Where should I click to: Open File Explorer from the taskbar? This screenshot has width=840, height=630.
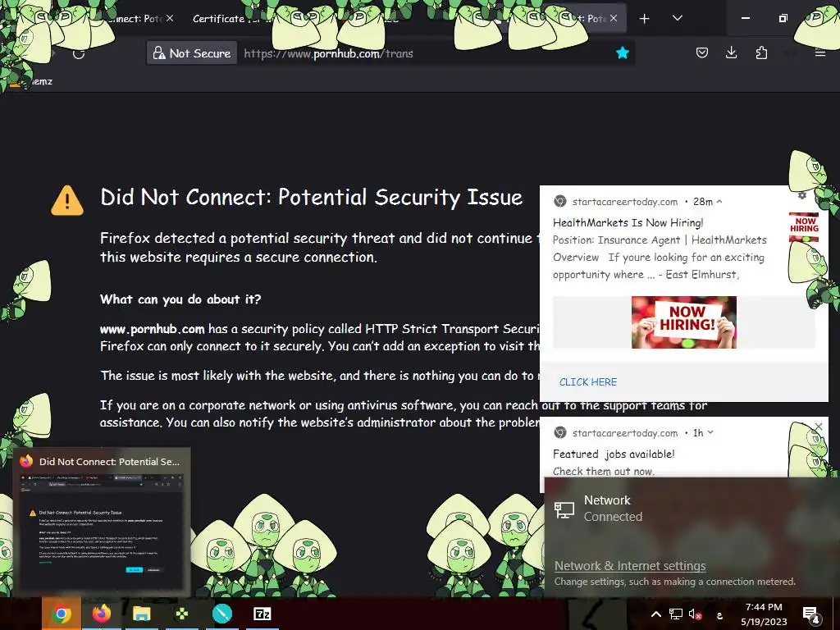[x=141, y=614]
